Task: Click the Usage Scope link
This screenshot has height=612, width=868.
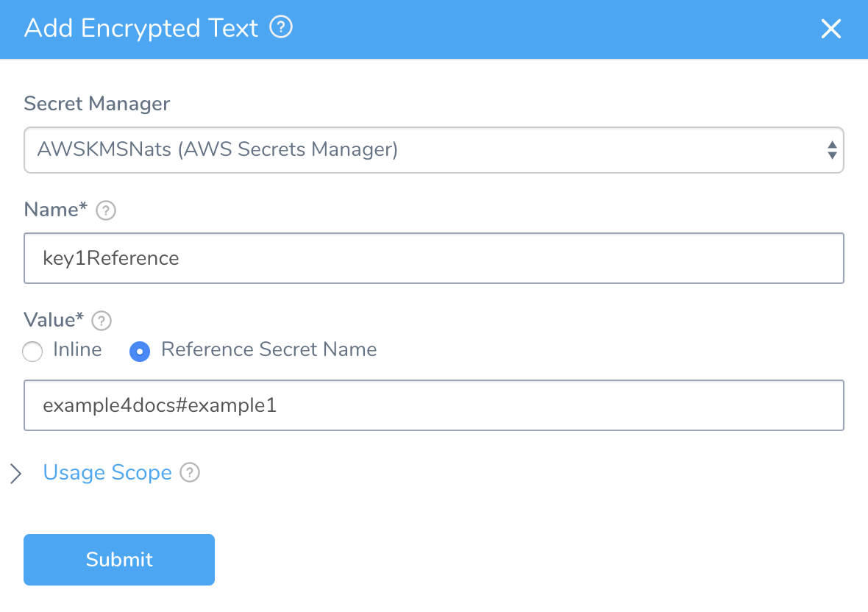Action: 107,472
